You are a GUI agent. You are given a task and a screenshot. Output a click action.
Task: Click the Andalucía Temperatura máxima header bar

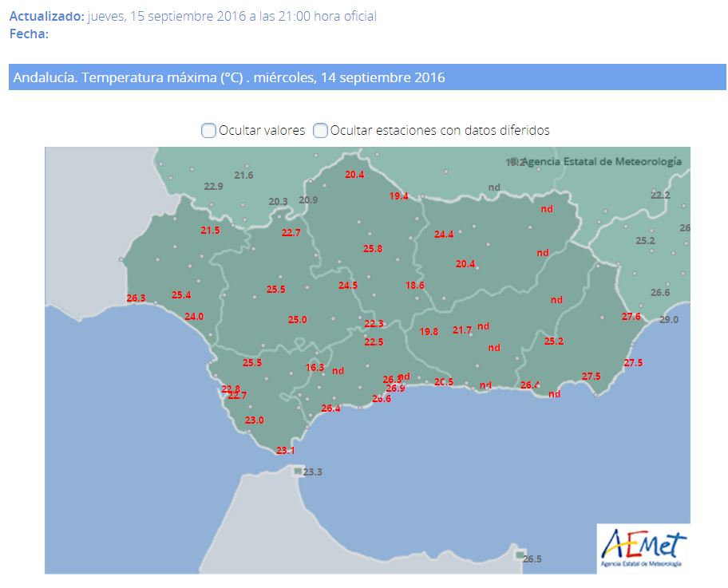coord(367,77)
